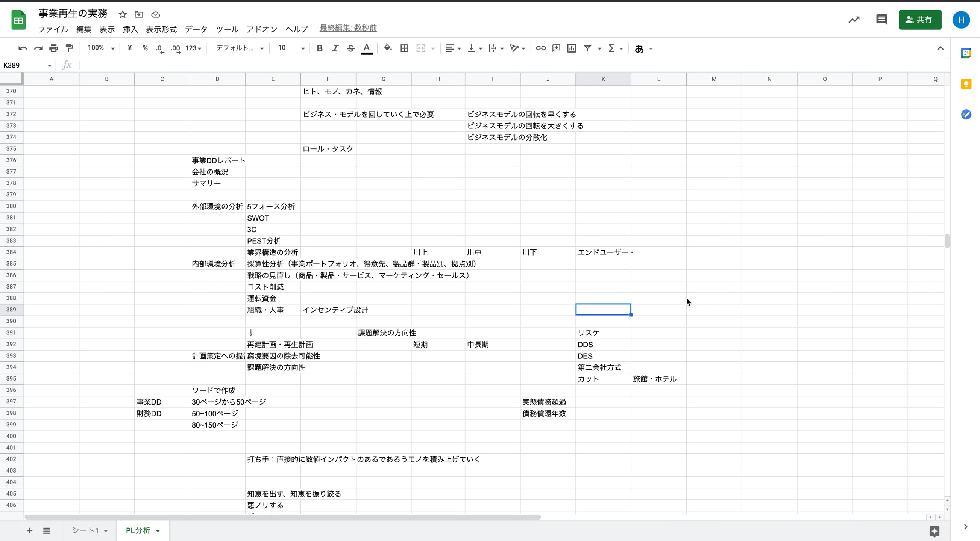980x541 pixels.
Task: Click the 共有 share button
Action: [x=920, y=20]
